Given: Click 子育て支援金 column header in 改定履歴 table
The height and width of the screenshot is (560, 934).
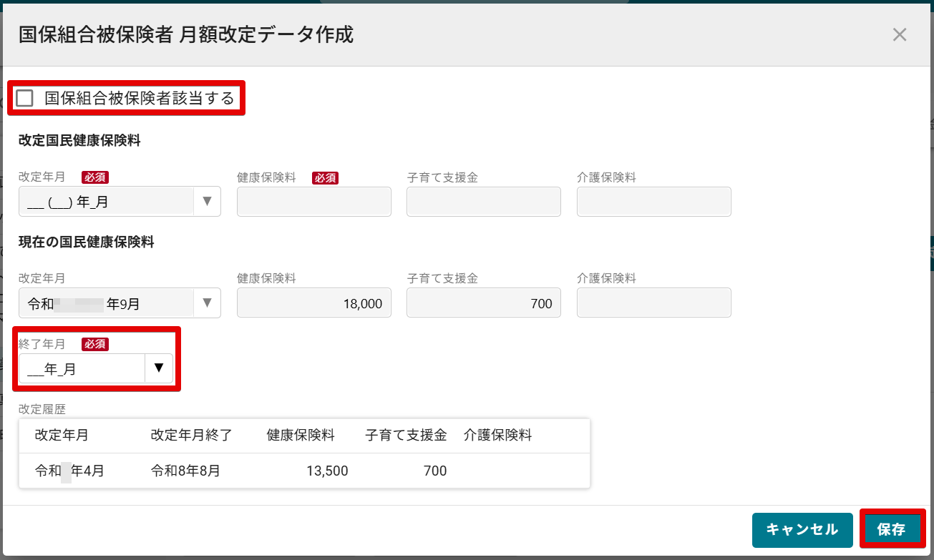Looking at the screenshot, I should click(x=406, y=435).
